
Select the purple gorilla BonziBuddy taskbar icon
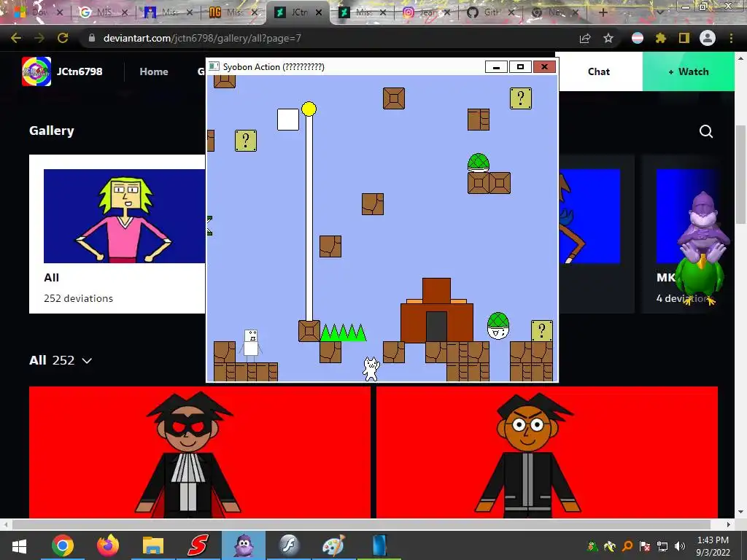[x=244, y=545]
